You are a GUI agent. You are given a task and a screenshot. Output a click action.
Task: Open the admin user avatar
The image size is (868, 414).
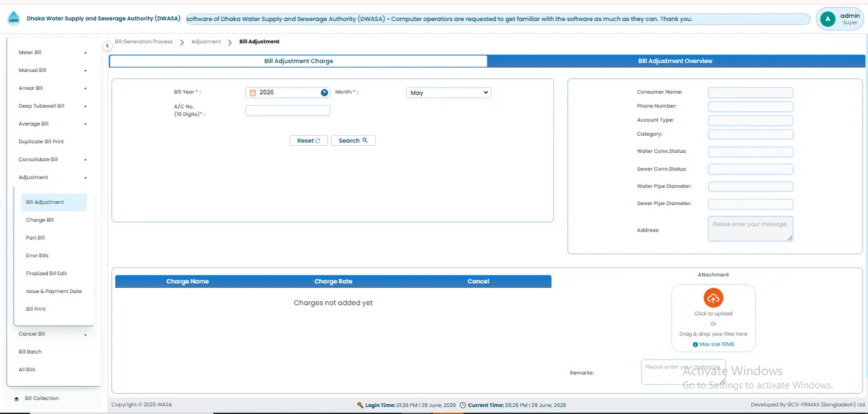point(827,19)
